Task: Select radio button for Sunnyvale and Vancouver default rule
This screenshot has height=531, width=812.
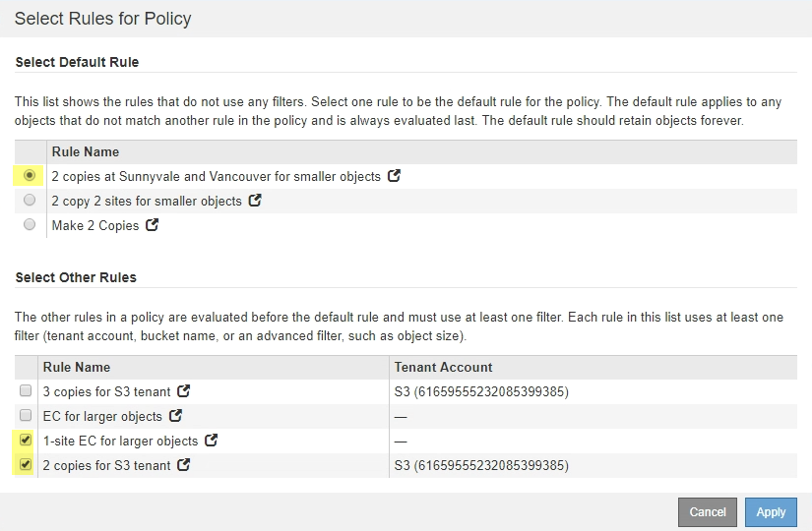Action: coord(30,176)
